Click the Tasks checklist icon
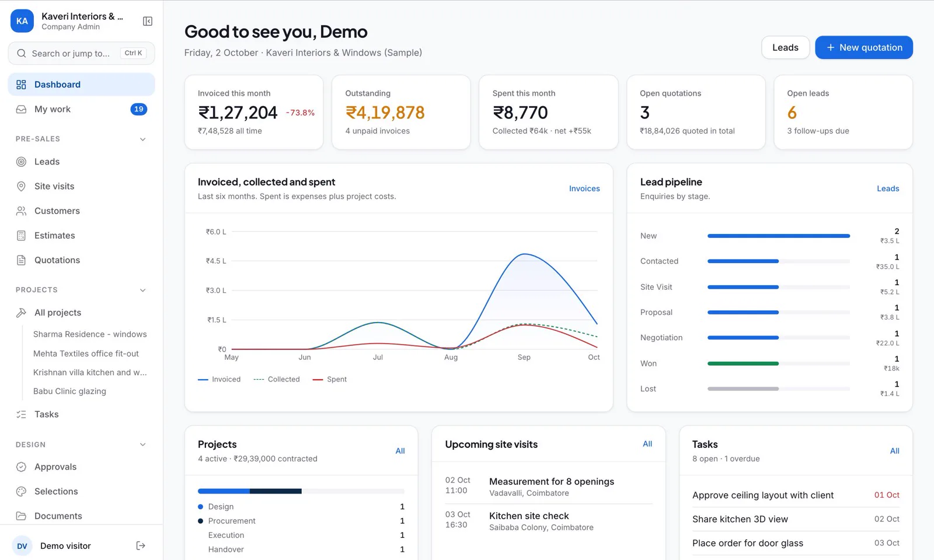The image size is (934, 560). click(22, 414)
